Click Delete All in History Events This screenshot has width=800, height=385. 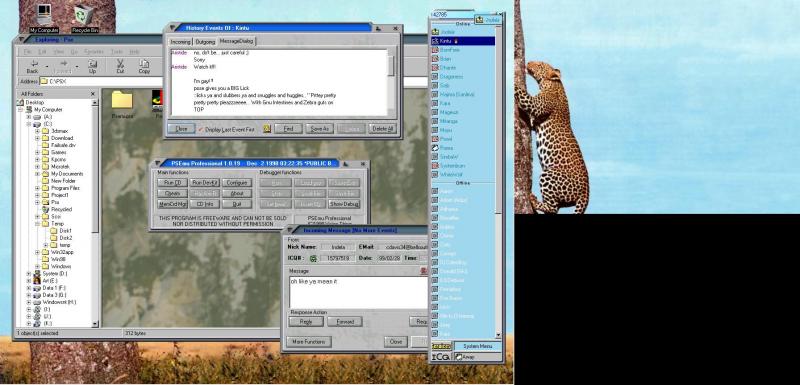click(382, 129)
